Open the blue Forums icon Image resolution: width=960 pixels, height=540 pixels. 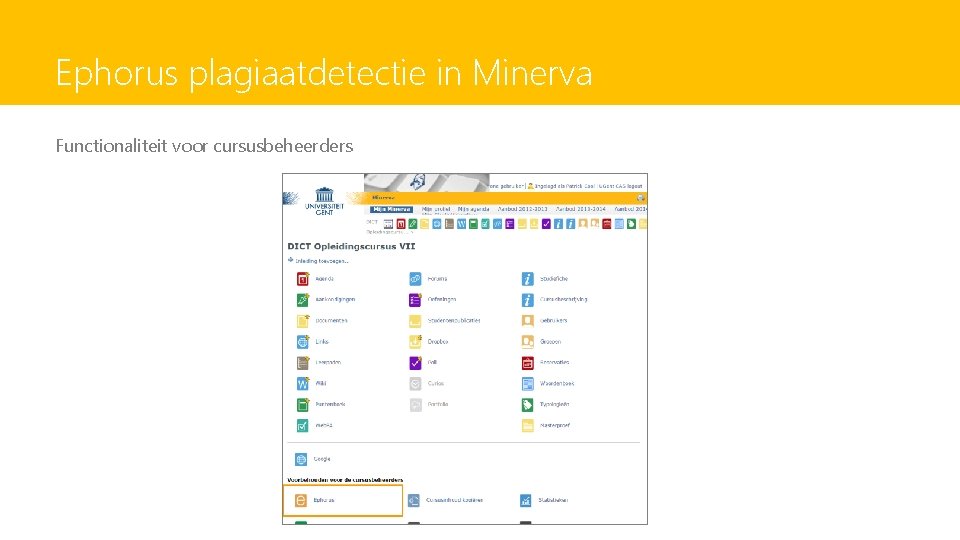point(415,279)
